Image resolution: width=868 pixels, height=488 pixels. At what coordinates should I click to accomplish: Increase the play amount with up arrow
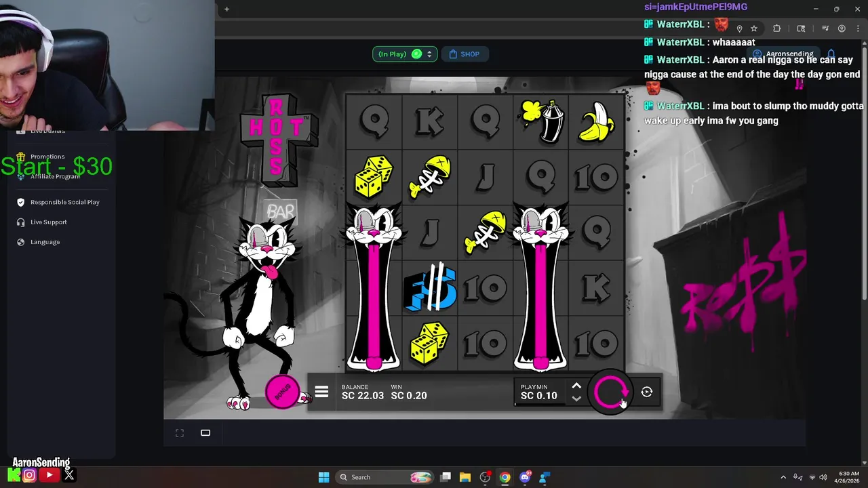(576, 386)
